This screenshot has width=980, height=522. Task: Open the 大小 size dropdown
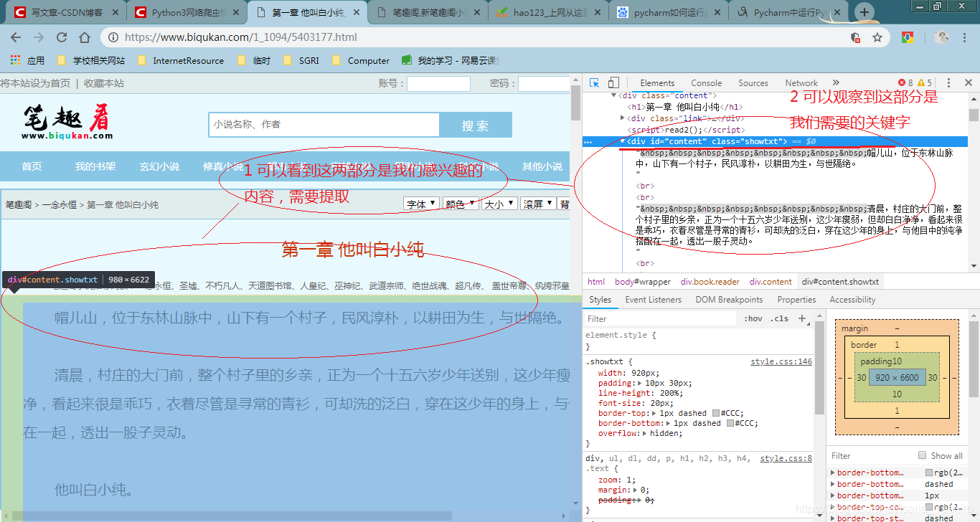point(499,204)
